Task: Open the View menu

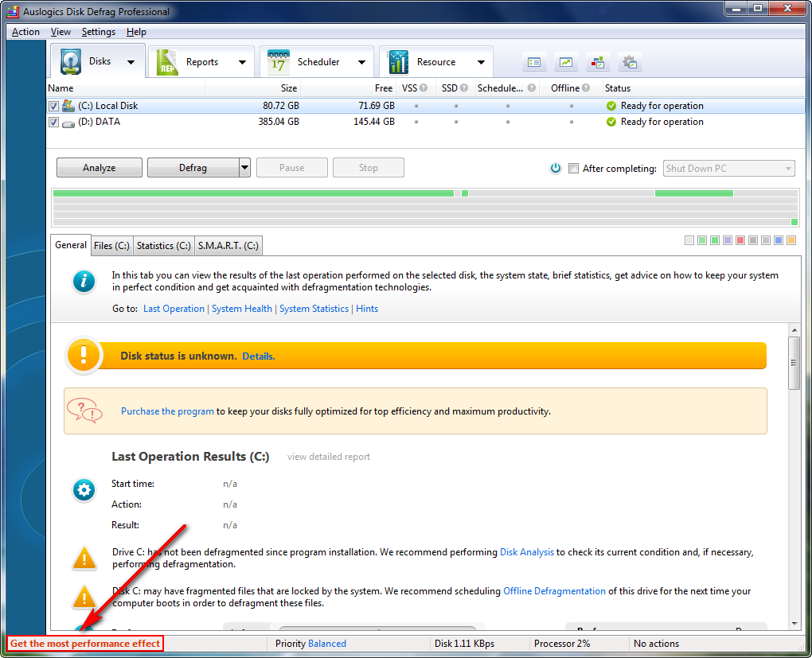Action: point(61,32)
